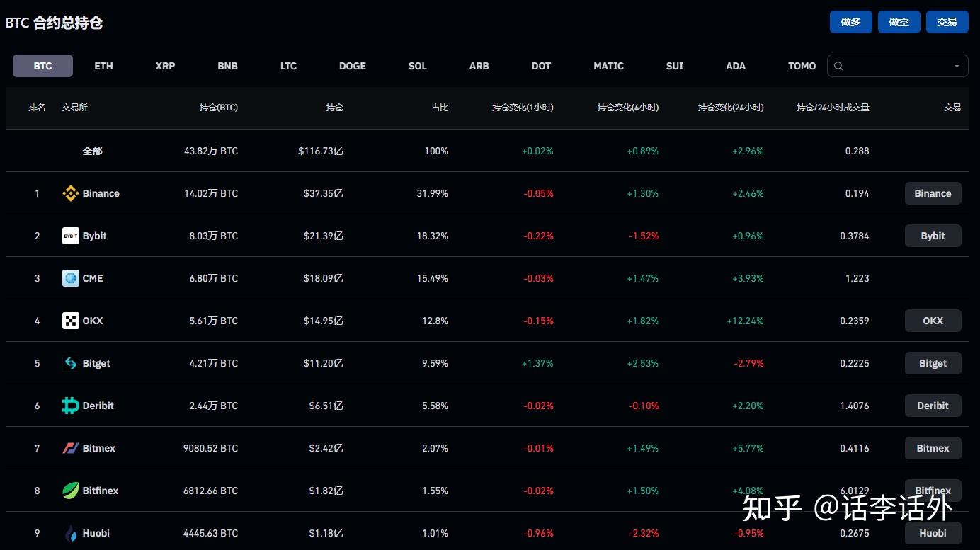Click the Deribit green logo icon
Image resolution: width=980 pixels, height=550 pixels.
pos(70,406)
